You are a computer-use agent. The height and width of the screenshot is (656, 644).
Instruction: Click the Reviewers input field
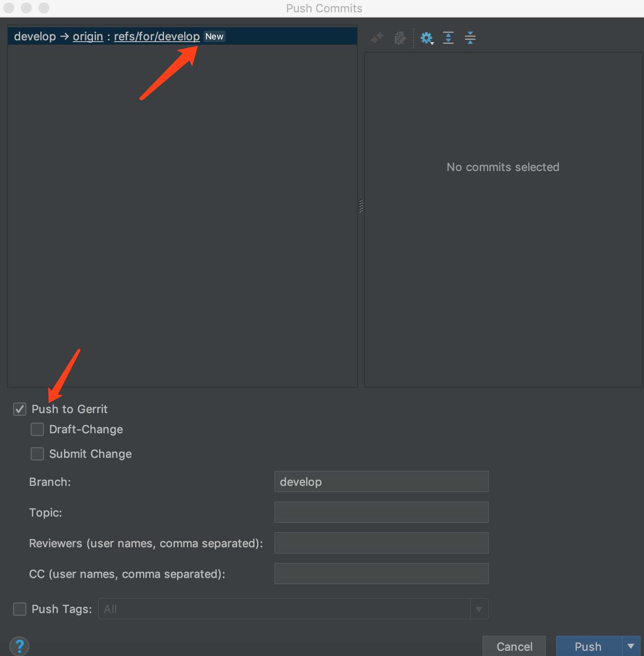(381, 543)
